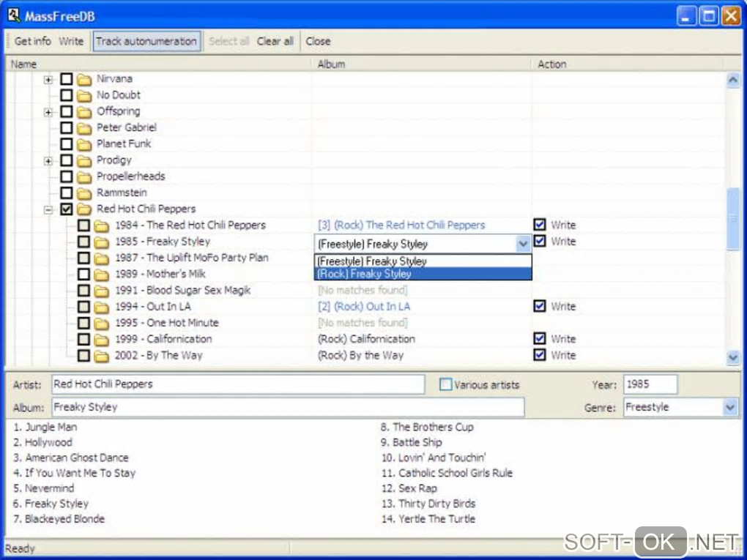Click the Album column header
Image resolution: width=747 pixels, height=560 pixels.
422,64
